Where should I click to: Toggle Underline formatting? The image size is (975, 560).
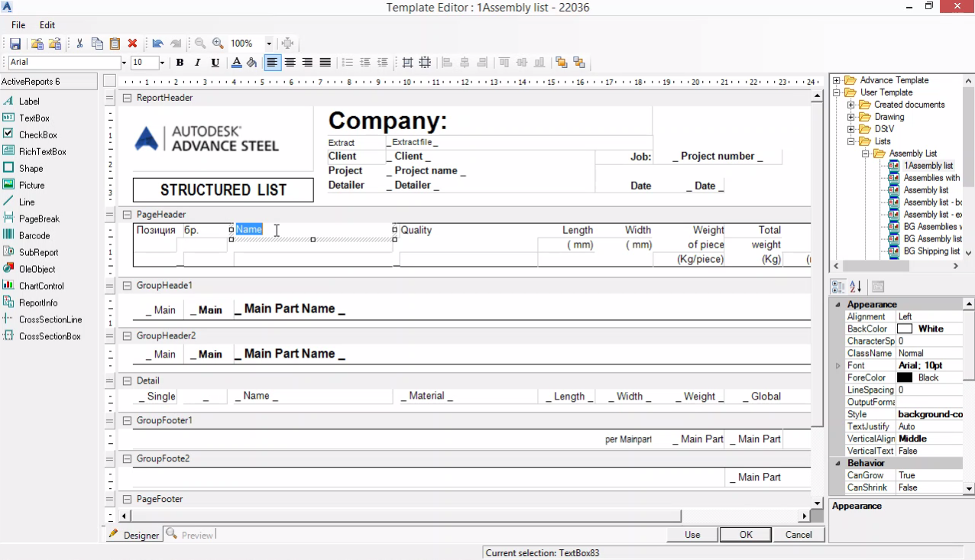point(215,63)
